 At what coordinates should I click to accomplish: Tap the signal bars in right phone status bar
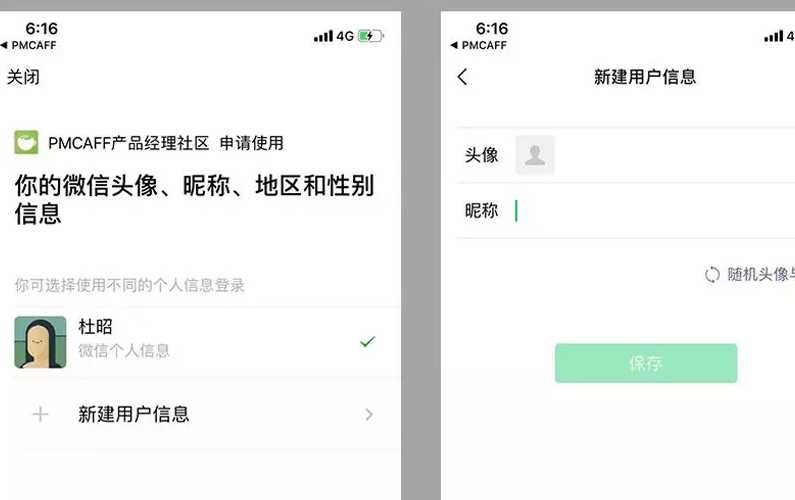[x=773, y=36]
